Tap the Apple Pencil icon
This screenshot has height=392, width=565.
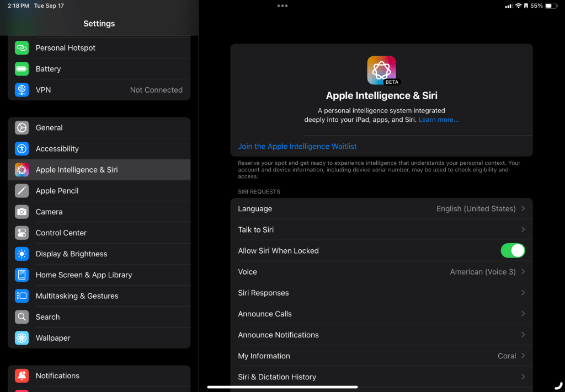tap(22, 191)
